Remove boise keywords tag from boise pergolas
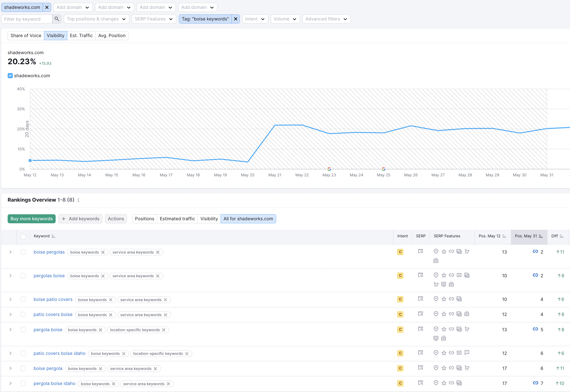Viewport: 570px width, 392px height. pos(103,252)
